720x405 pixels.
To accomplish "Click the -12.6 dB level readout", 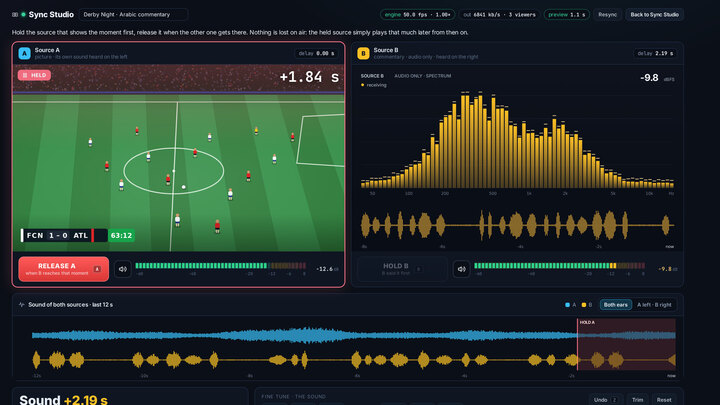I will point(327,269).
